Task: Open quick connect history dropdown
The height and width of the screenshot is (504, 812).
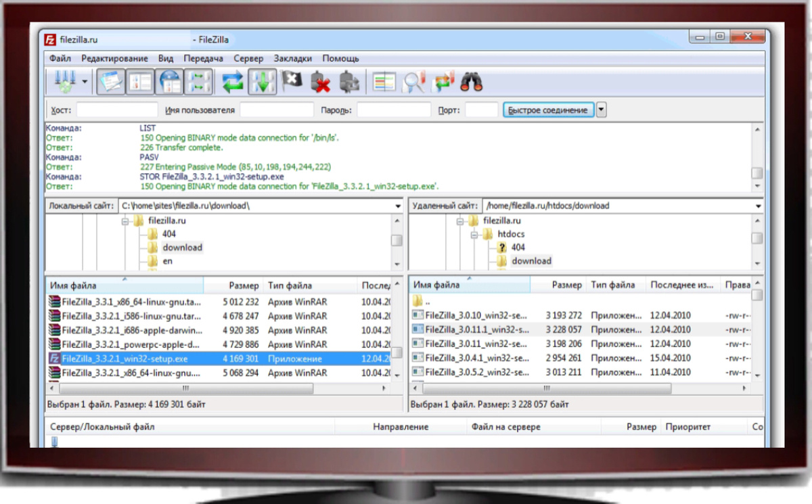Action: click(601, 109)
